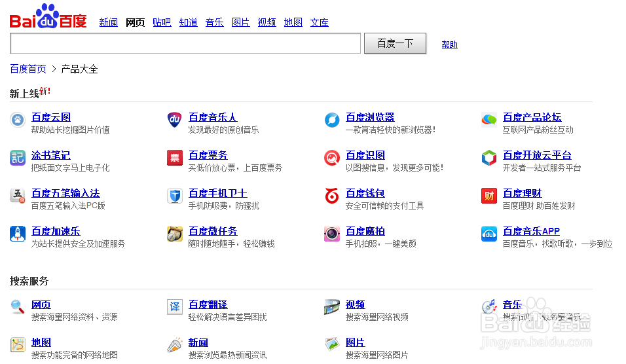Open the 帮助 help link
This screenshot has height=364, width=626.
pyautogui.click(x=450, y=45)
